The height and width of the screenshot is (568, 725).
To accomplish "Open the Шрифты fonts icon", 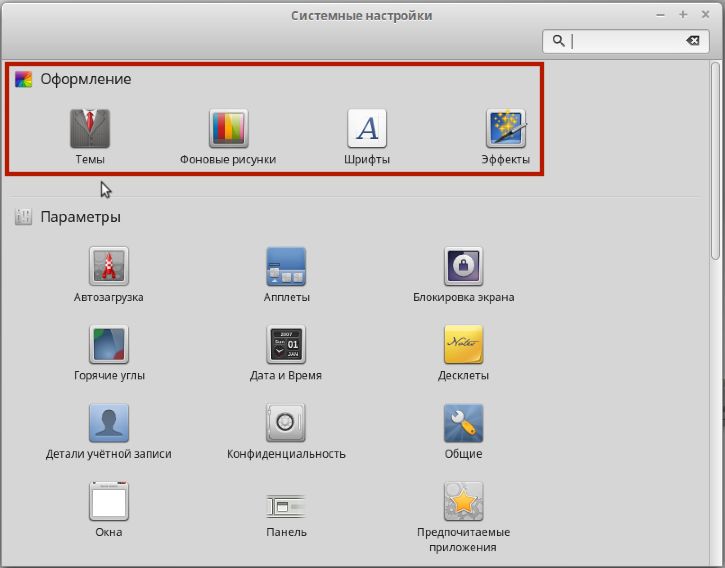I will [x=367, y=129].
